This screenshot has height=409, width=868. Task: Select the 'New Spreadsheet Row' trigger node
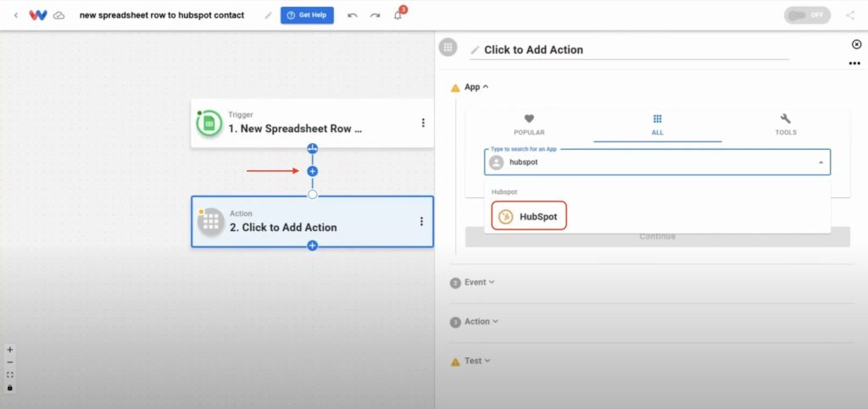[x=312, y=124]
